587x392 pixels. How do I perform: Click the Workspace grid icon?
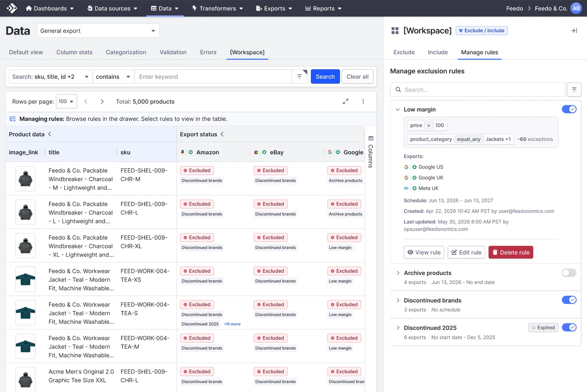point(395,30)
